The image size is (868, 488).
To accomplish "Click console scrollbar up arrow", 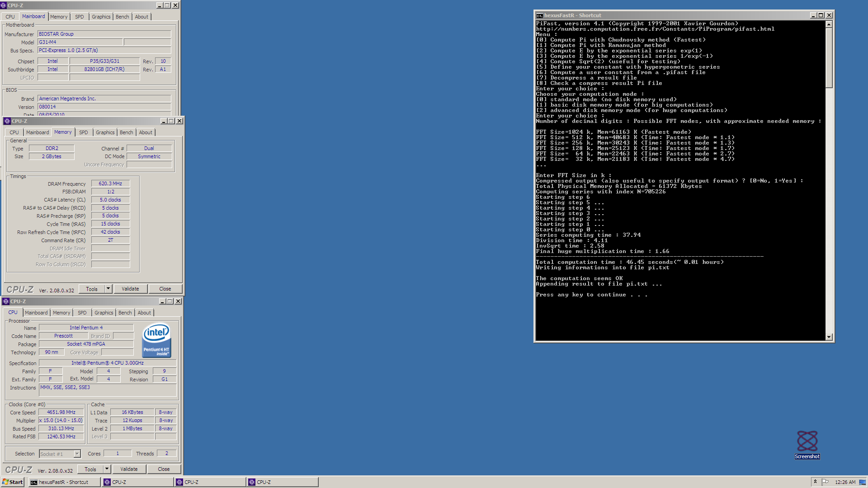I will (829, 24).
